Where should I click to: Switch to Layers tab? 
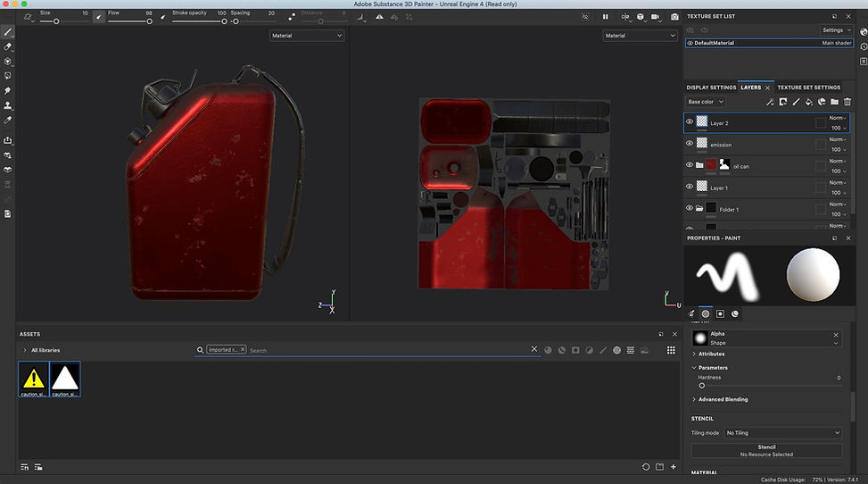750,88
